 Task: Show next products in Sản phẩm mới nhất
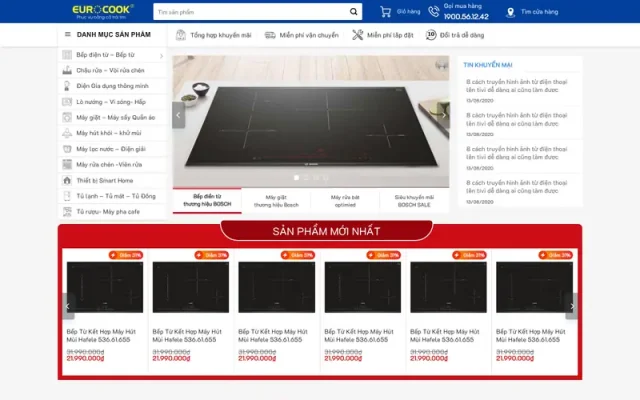572,306
